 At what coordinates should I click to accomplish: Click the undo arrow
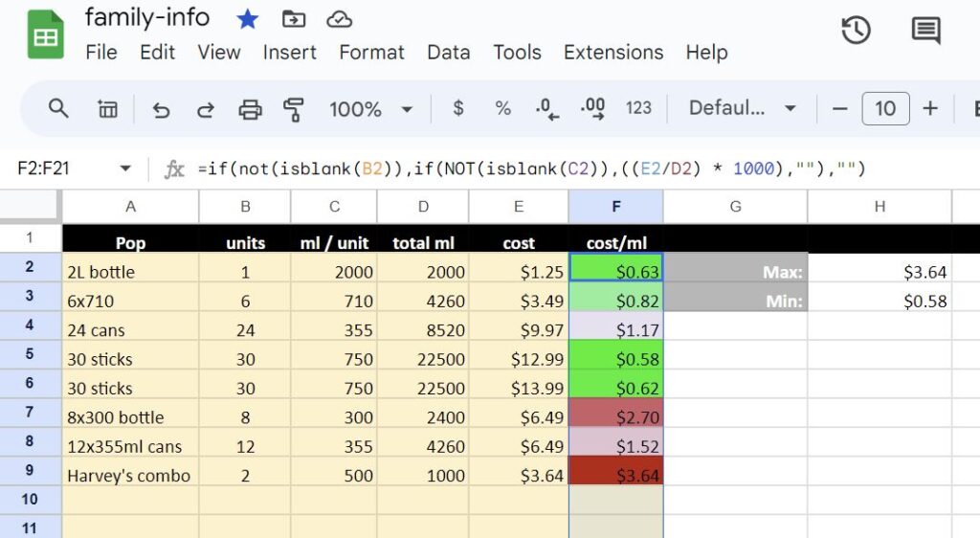click(161, 109)
